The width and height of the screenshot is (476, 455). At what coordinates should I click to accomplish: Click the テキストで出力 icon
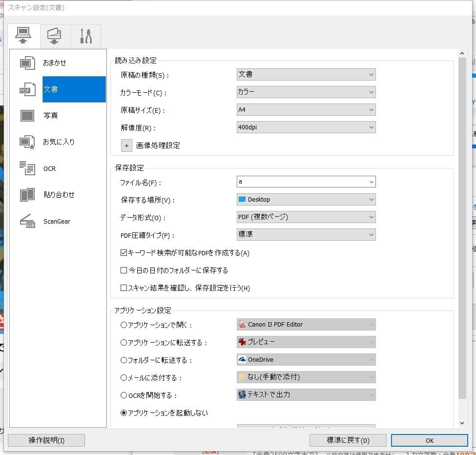coord(242,394)
